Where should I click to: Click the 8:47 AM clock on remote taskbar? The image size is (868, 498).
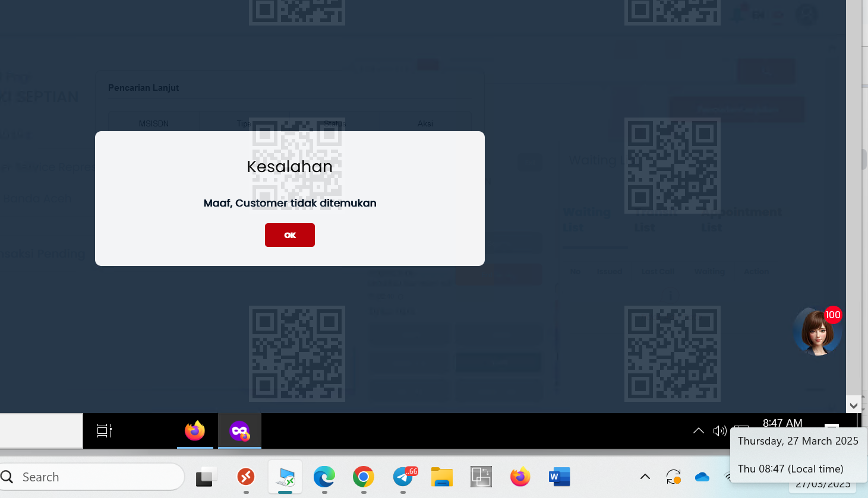point(782,423)
